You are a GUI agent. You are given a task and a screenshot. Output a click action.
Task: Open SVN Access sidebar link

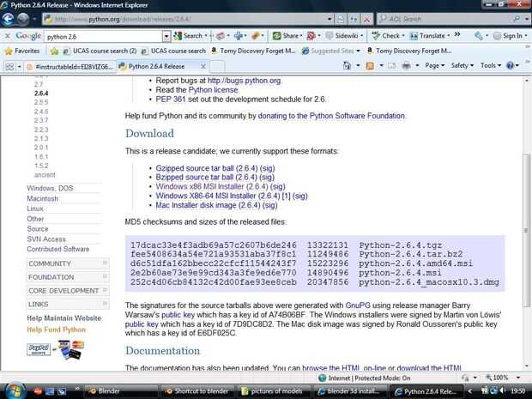[46, 239]
